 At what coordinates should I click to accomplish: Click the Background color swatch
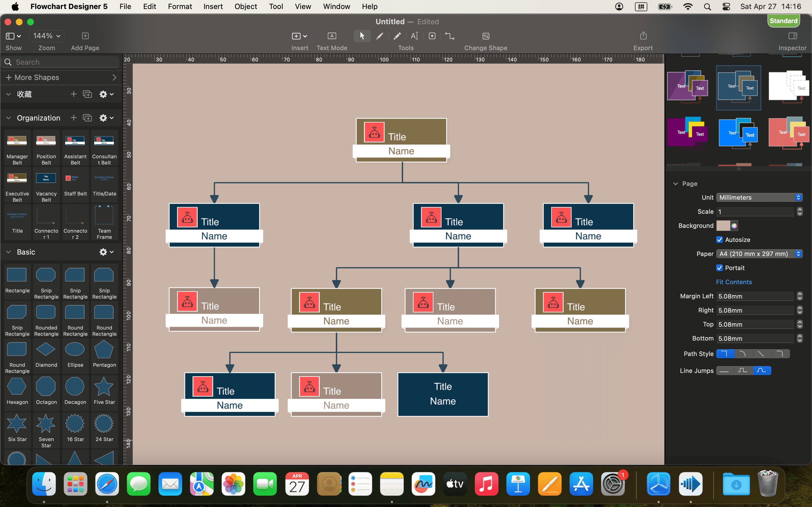[x=724, y=225]
